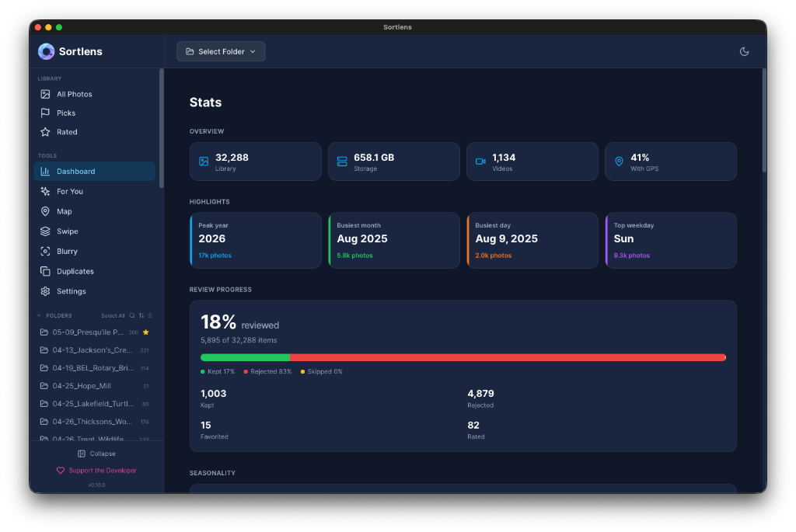Screen dimensions: 796x532
Task: Click the Collapse sidebar panel icon
Action: [x=81, y=454]
